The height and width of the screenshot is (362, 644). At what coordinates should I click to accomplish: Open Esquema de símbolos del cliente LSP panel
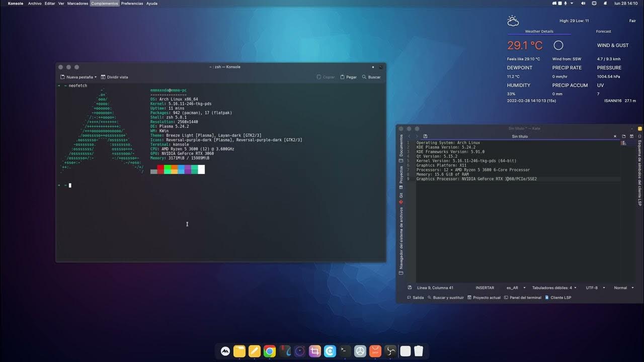pos(639,169)
